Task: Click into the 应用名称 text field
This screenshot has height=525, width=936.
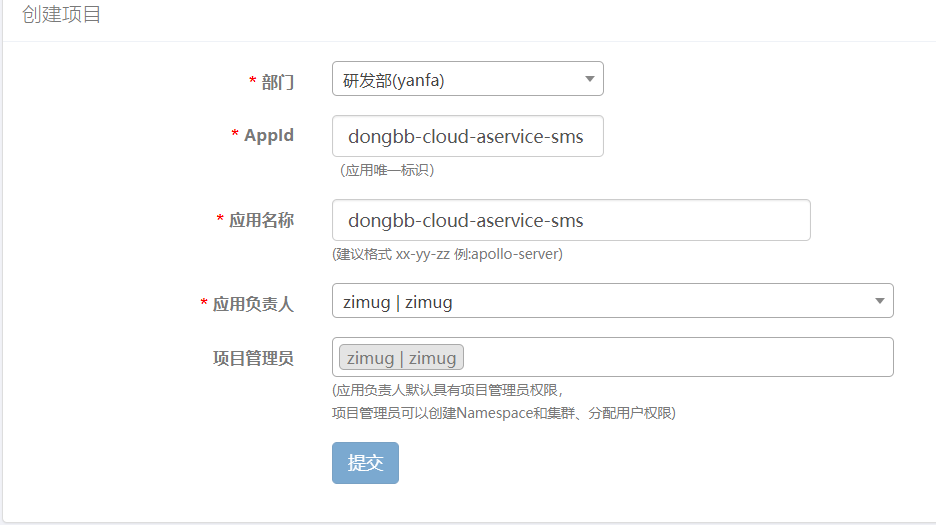Action: tap(570, 220)
